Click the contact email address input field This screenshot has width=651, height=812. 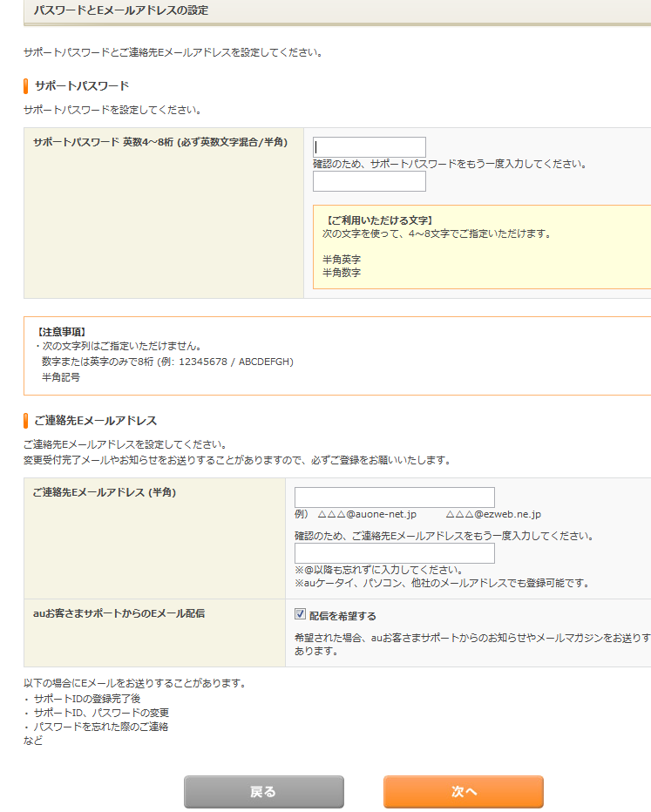click(x=394, y=497)
